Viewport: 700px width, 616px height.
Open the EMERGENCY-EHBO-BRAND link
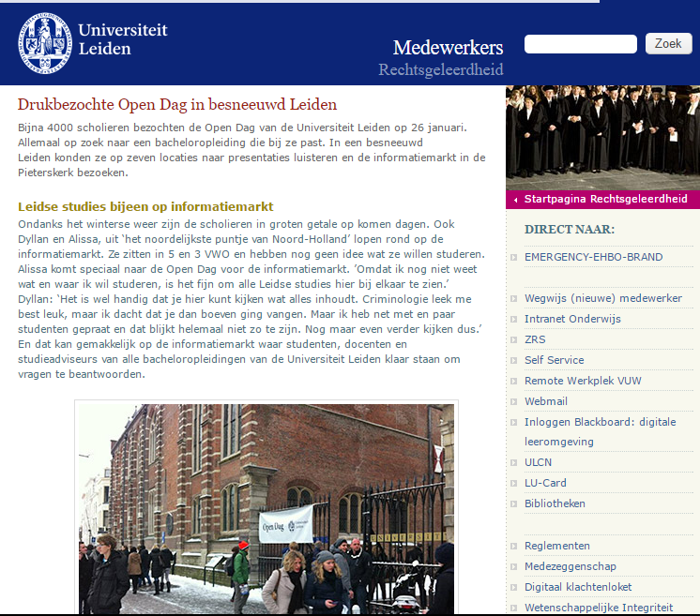coord(593,257)
